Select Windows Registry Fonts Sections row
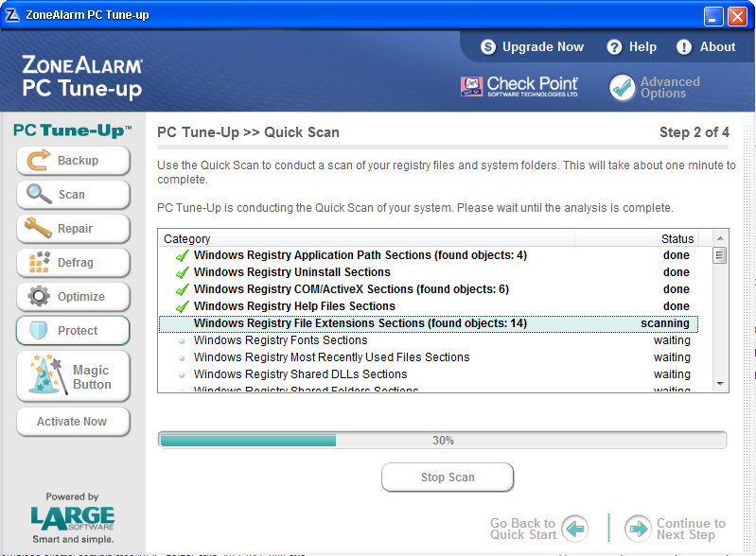Viewport: 756px width, 556px height. pos(428,340)
